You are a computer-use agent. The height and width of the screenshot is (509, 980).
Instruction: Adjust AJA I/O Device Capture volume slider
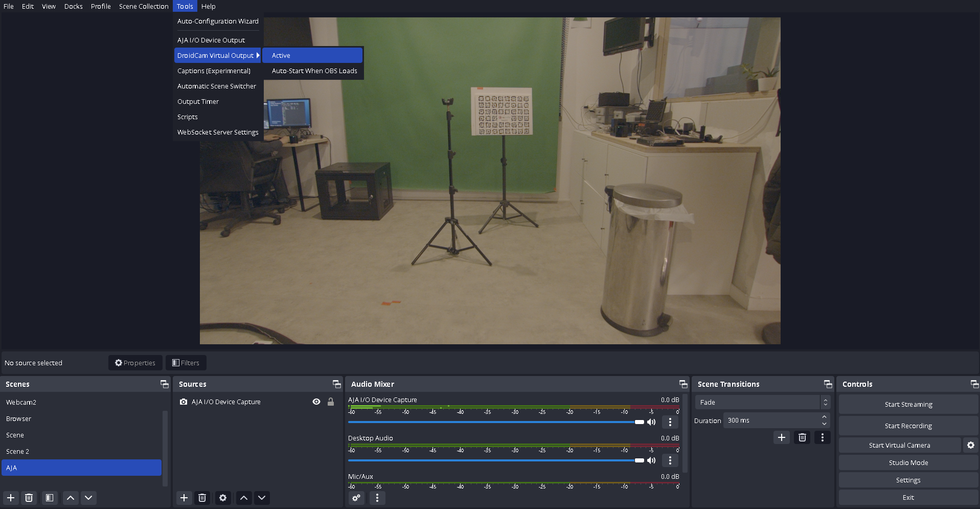coord(639,422)
